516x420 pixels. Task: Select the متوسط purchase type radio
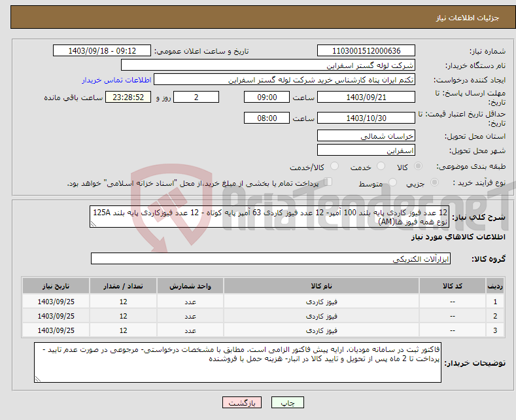point(392,183)
